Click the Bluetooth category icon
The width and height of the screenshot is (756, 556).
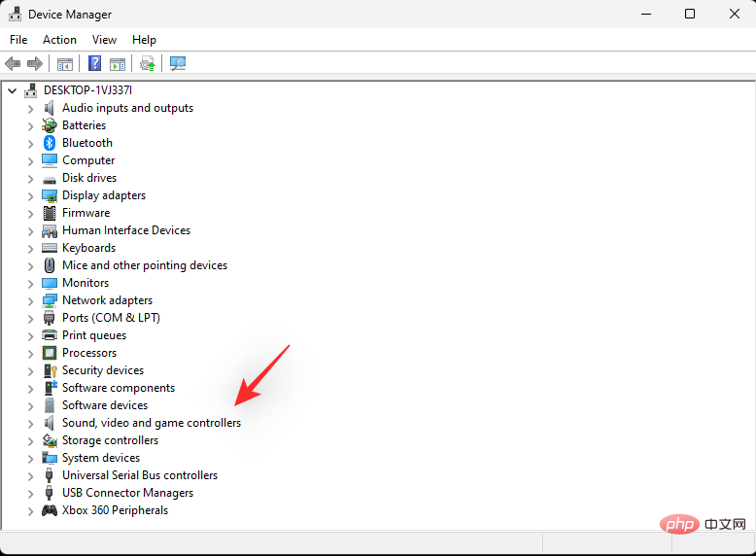click(x=50, y=143)
